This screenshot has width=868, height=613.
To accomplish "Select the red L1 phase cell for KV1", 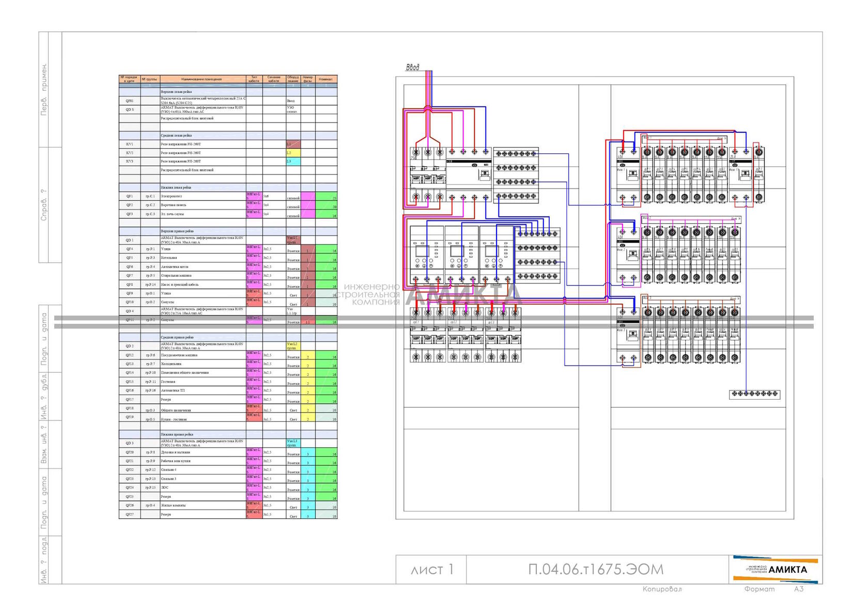I will tap(293, 144).
